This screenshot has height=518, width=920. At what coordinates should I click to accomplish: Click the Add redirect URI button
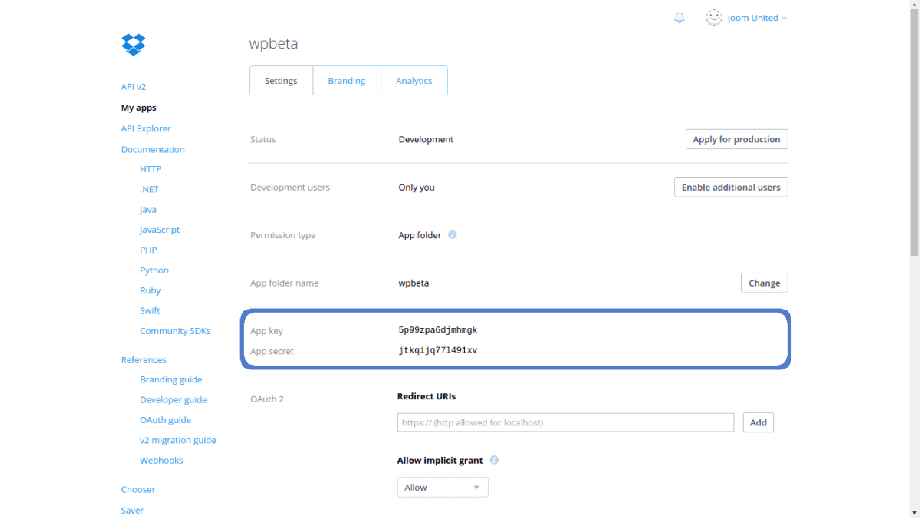(x=758, y=422)
